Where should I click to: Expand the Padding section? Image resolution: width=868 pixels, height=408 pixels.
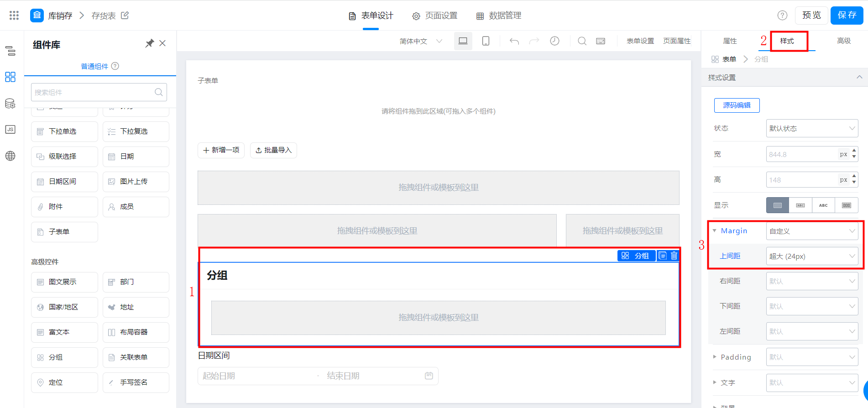click(x=715, y=357)
